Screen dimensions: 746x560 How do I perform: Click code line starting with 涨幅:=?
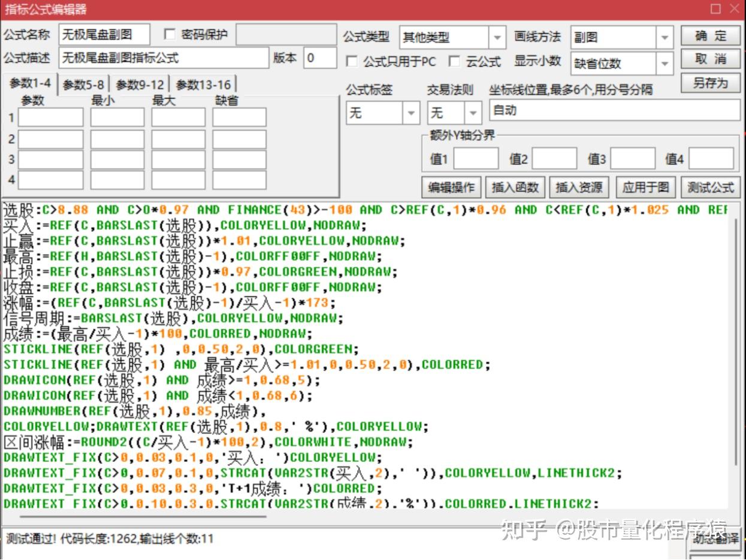[170, 302]
